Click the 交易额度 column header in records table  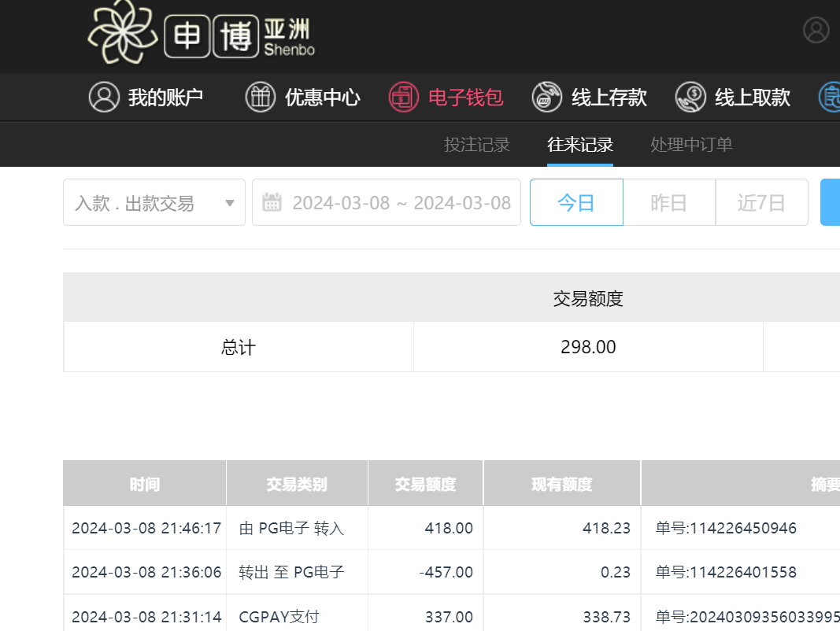point(425,484)
